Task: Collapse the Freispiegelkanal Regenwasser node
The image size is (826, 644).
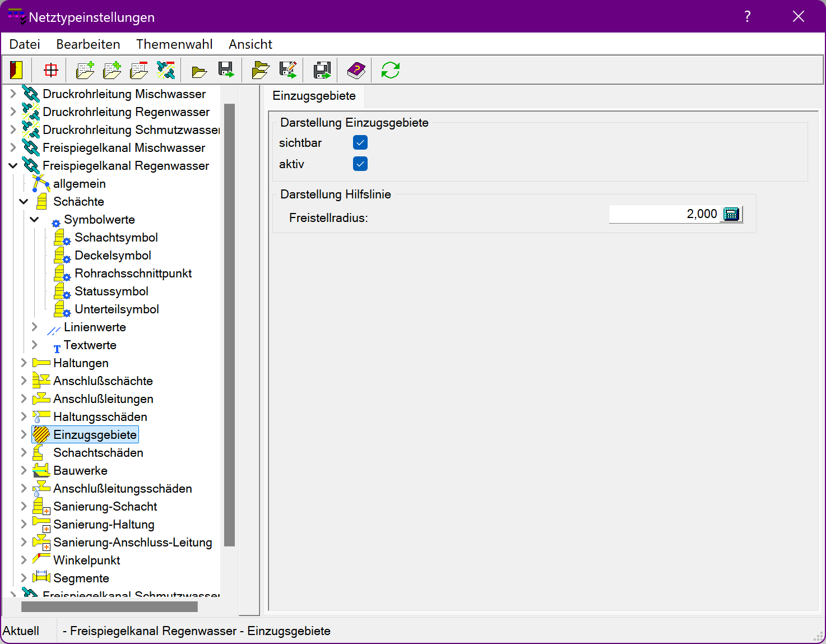Action: [x=13, y=166]
